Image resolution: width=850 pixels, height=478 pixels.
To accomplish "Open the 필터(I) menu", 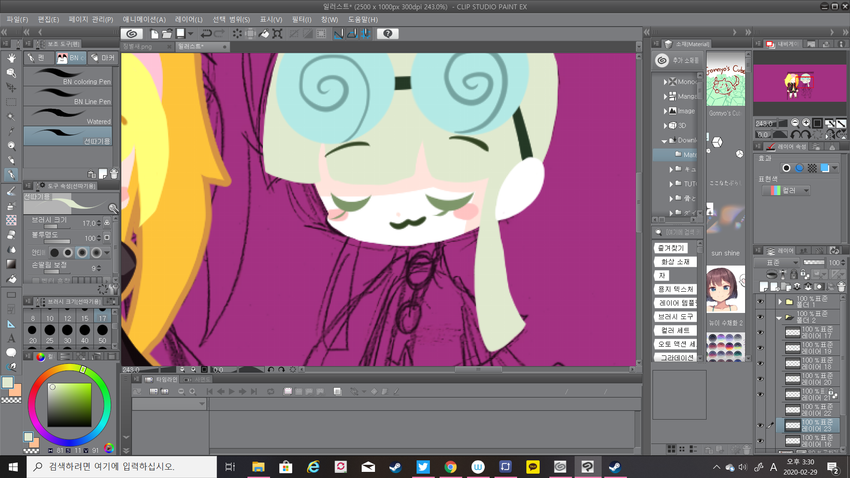I will click(301, 20).
